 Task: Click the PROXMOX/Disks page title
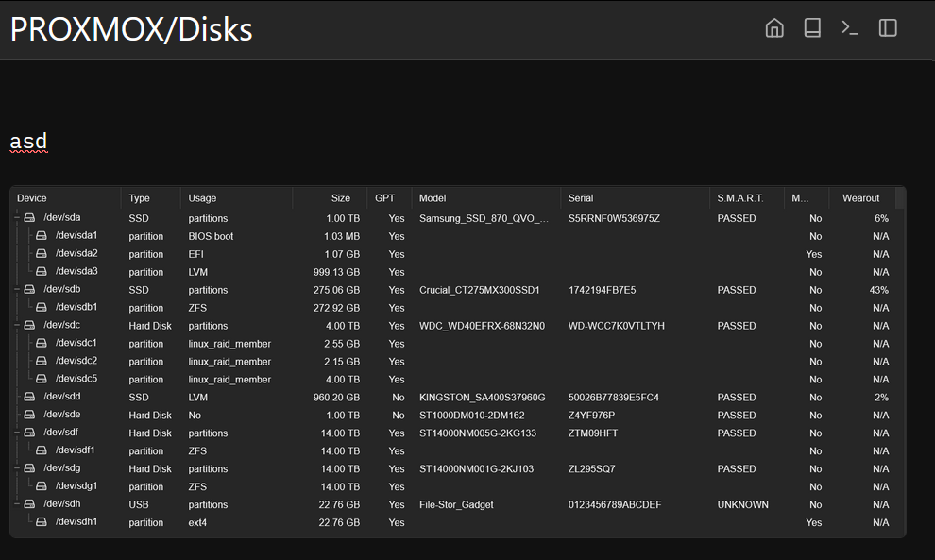(131, 30)
